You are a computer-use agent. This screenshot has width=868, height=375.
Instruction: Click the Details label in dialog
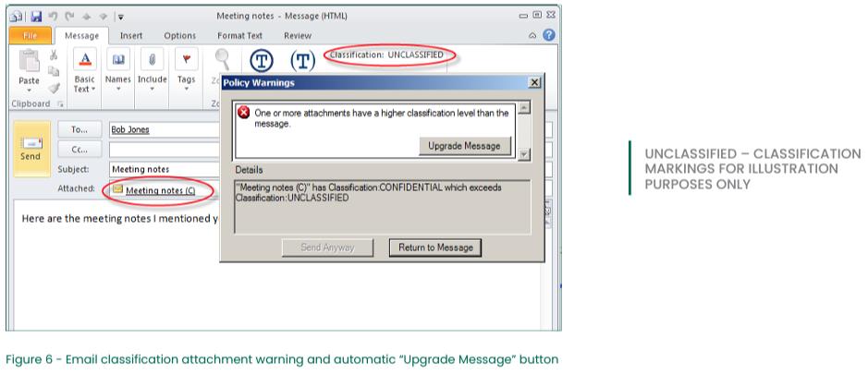249,170
